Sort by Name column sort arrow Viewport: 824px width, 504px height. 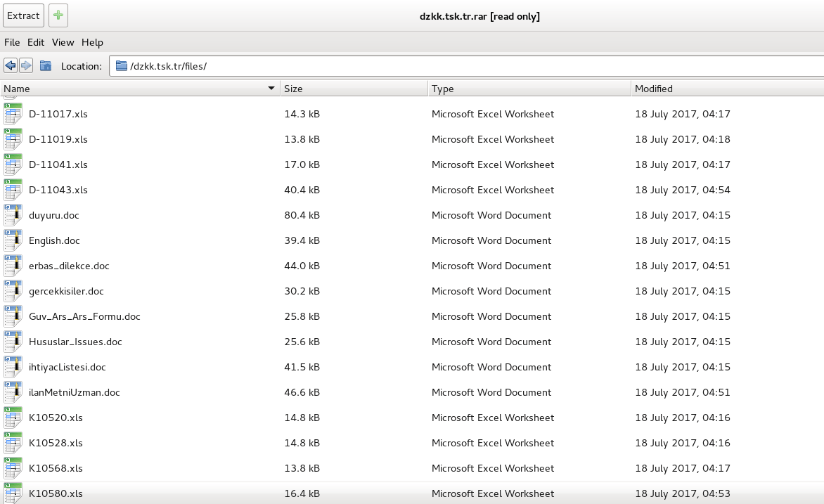[271, 89]
